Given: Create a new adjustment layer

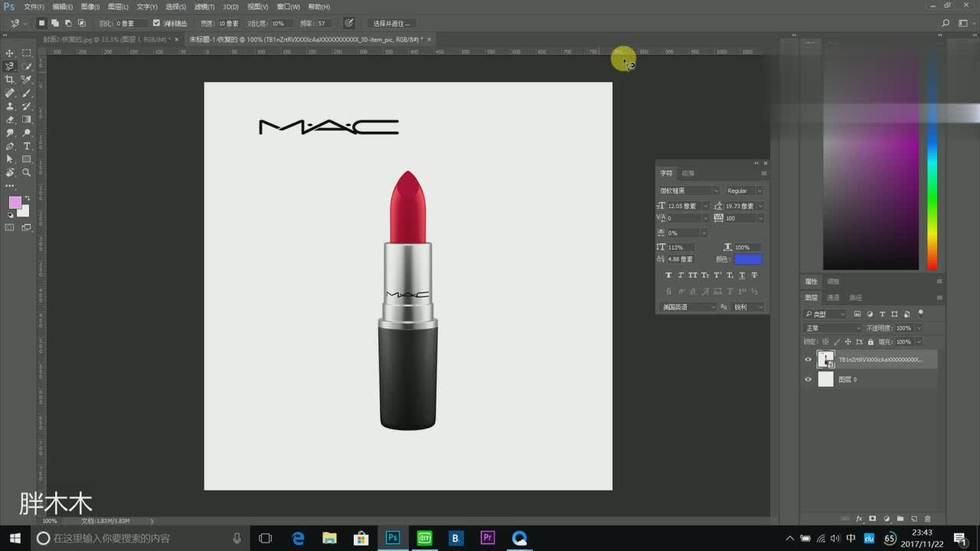Looking at the screenshot, I should (887, 519).
